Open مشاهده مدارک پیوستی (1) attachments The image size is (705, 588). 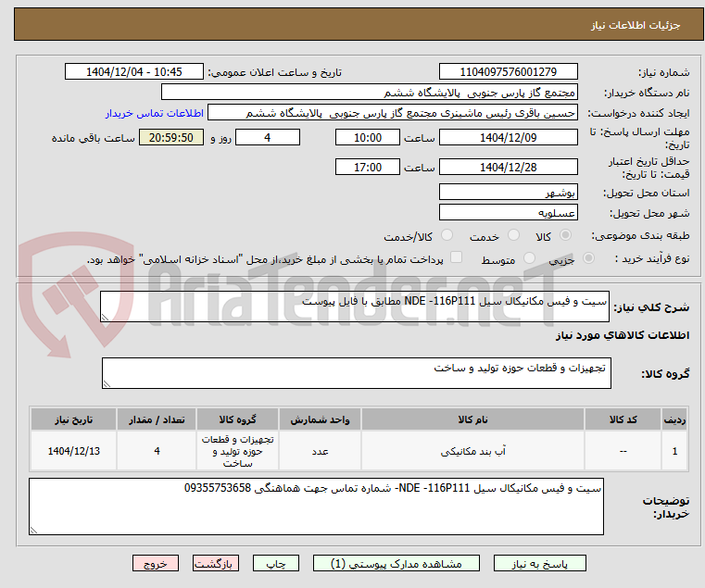tap(397, 563)
